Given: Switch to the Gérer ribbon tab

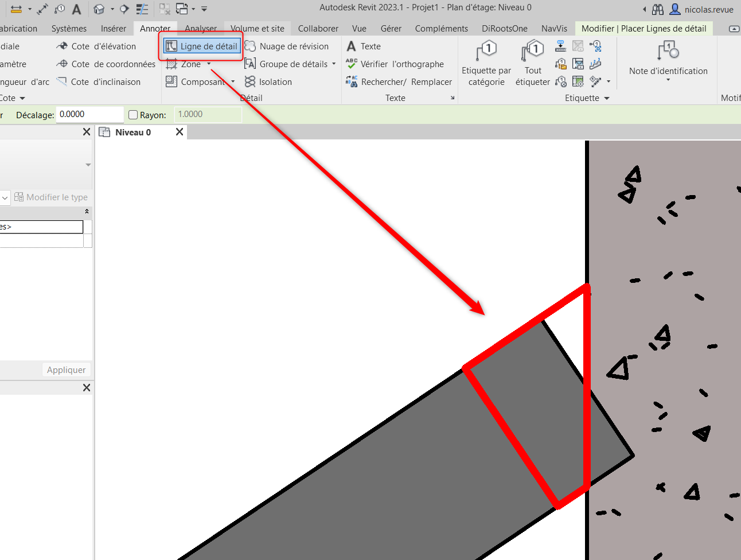Looking at the screenshot, I should [x=391, y=29].
